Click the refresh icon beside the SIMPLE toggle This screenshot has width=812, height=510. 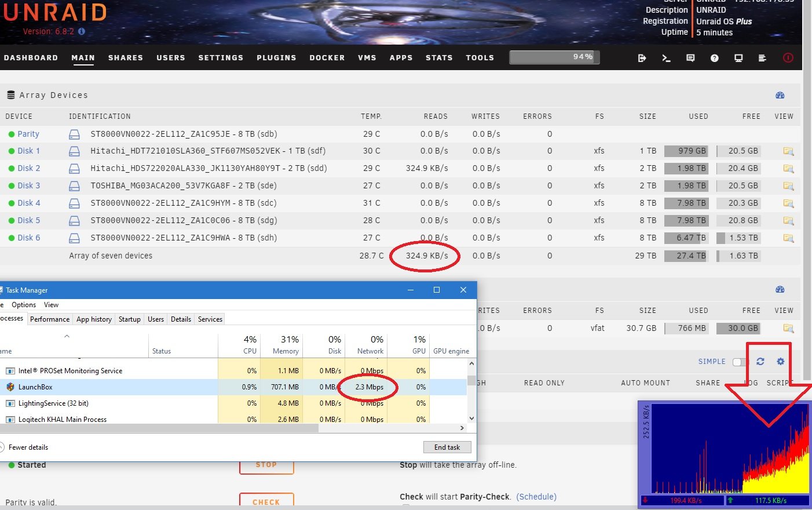click(760, 362)
